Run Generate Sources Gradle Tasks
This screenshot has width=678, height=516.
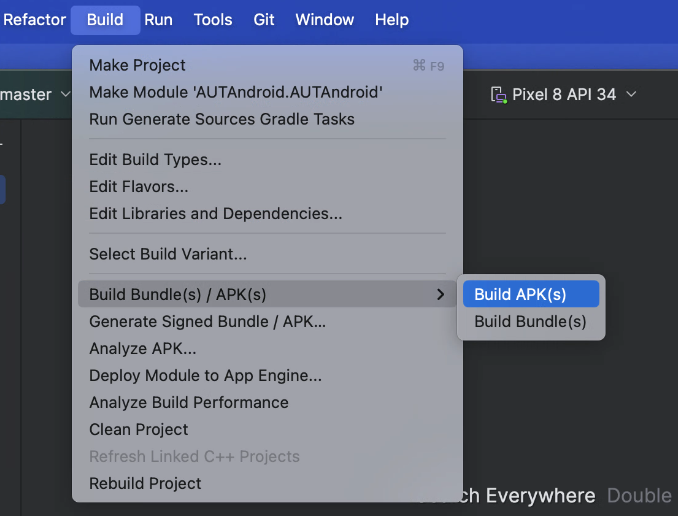221,119
